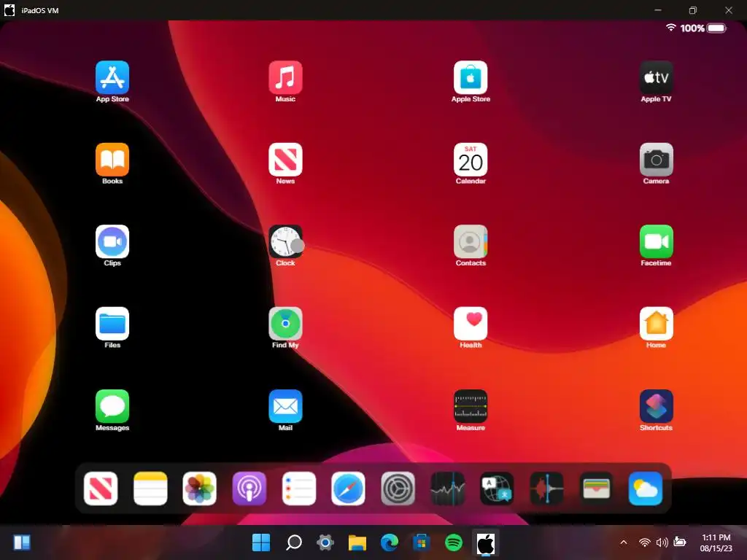Viewport: 747px width, 560px height.
Task: Open the Windows Start menu
Action: pyautogui.click(x=261, y=542)
